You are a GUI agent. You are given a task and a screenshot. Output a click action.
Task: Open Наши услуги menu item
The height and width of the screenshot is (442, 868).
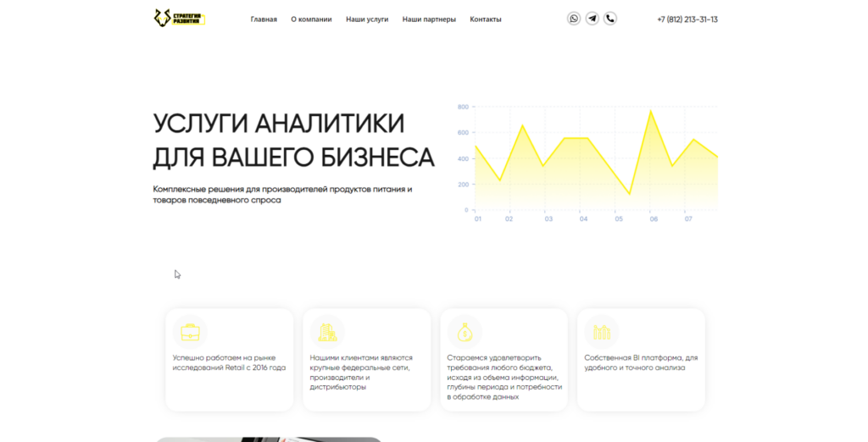[367, 19]
